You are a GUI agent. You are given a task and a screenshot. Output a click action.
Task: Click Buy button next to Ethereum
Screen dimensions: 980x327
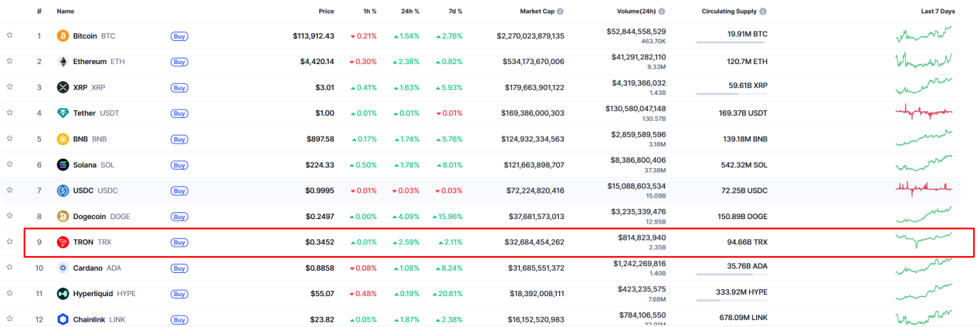tap(179, 62)
